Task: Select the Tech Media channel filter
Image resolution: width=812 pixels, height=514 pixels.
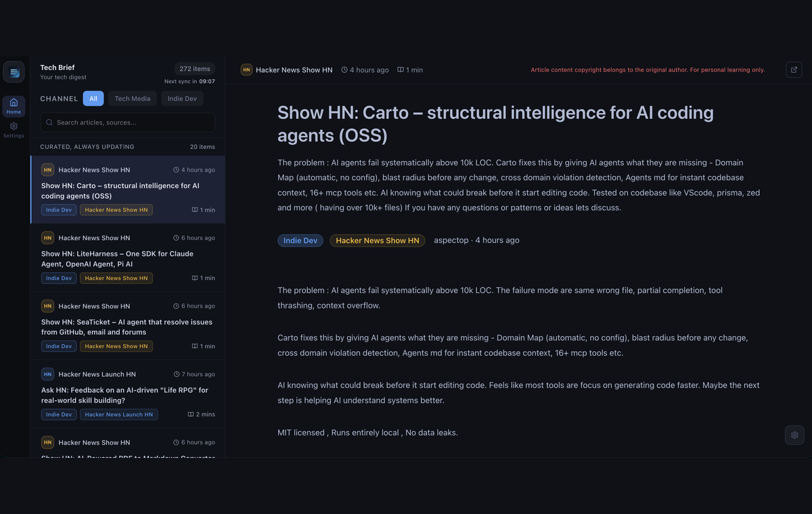Action: click(133, 99)
